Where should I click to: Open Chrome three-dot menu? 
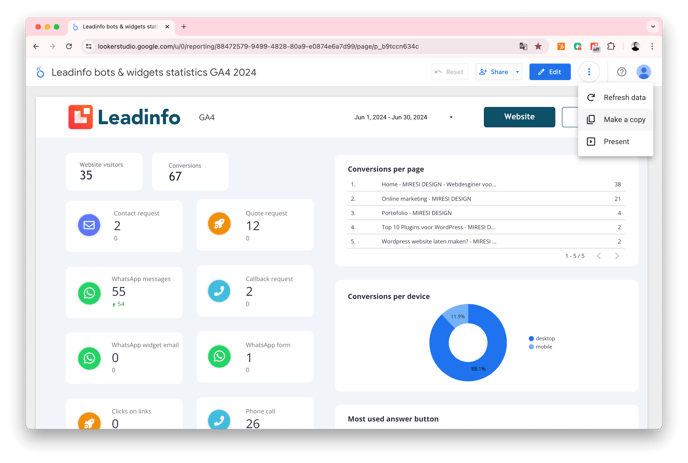tap(652, 46)
